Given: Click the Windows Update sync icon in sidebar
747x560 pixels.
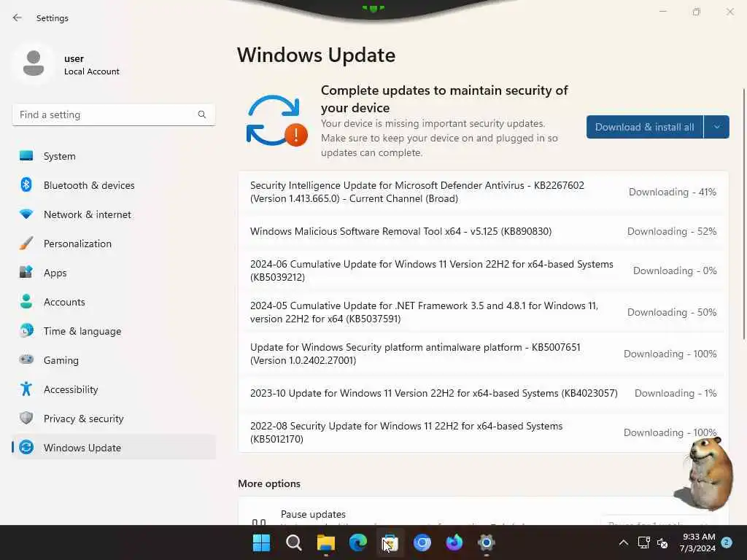Looking at the screenshot, I should [26, 448].
